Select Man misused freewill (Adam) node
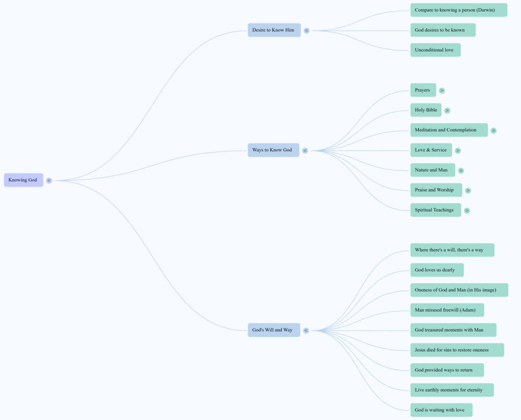 447,310
